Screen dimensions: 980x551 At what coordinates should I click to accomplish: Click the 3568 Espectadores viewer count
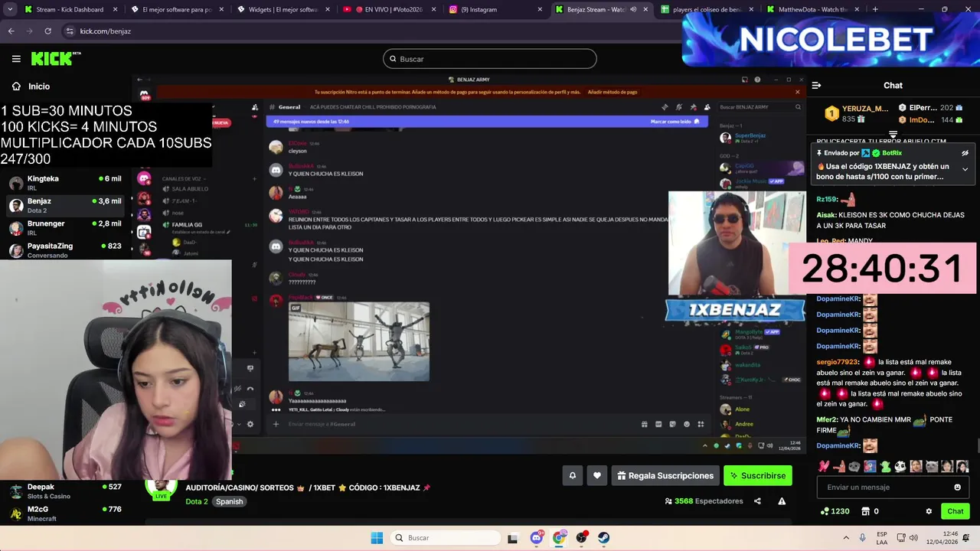(x=704, y=501)
